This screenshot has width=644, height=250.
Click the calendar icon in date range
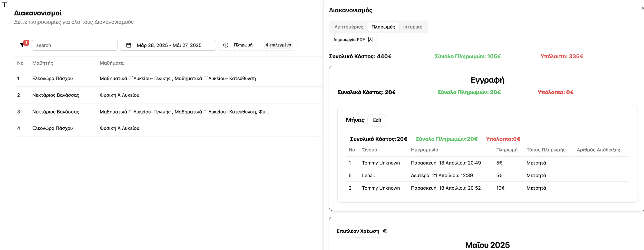tap(129, 45)
